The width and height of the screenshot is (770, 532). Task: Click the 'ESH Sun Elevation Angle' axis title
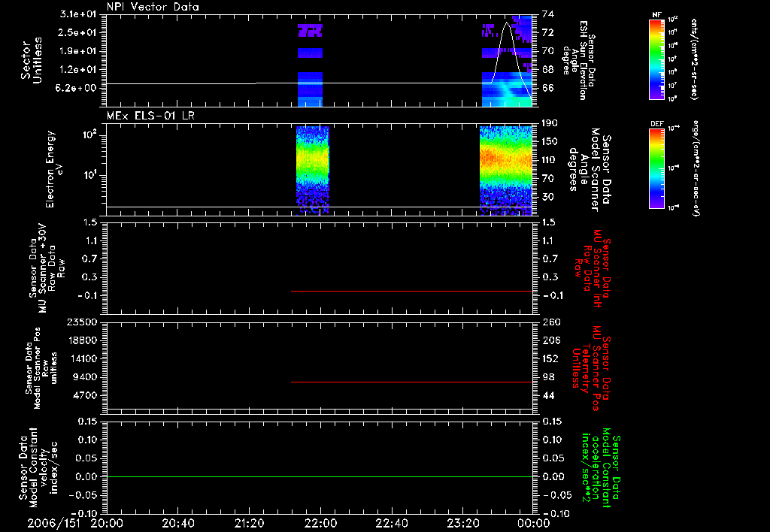click(x=579, y=60)
